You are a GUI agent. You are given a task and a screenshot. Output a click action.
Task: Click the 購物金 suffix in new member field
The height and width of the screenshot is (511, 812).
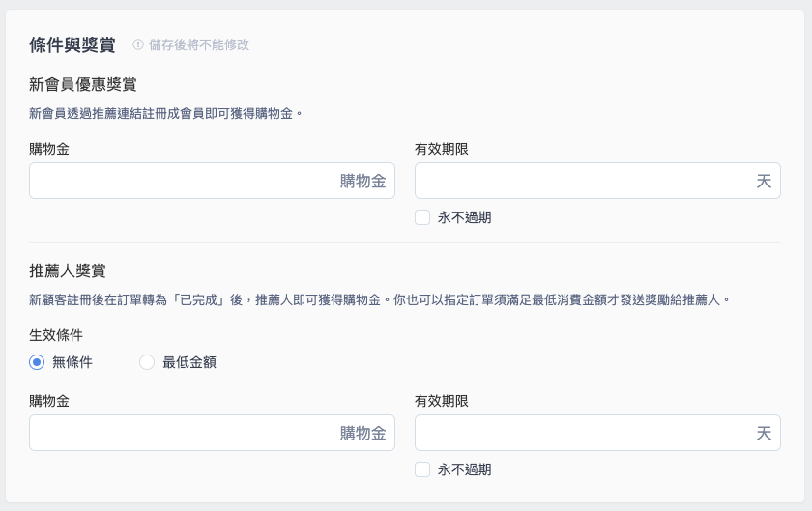(363, 182)
